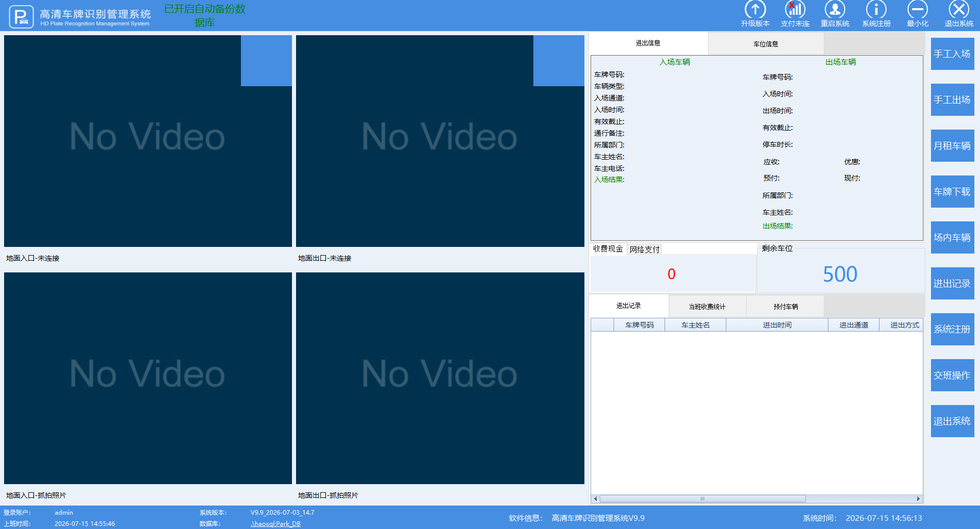The height and width of the screenshot is (529, 980).
Task: Click the table horizontal scrollbar thumb
Action: click(702, 499)
